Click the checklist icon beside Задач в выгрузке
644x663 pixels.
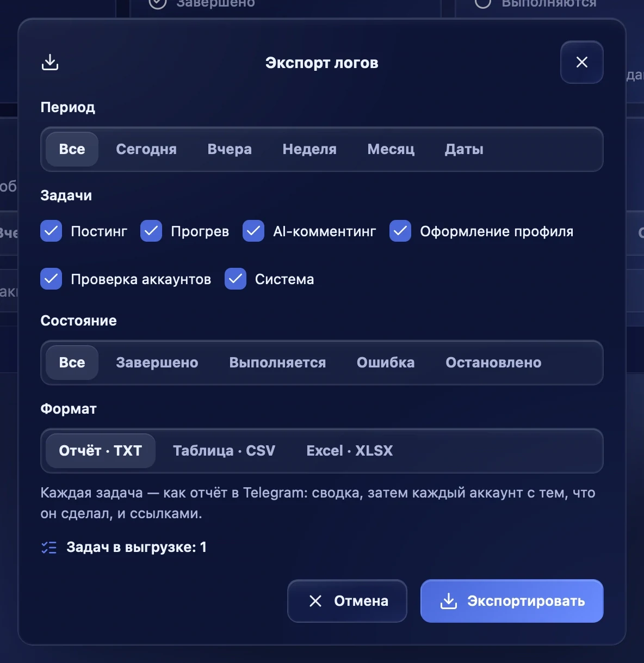pos(49,548)
